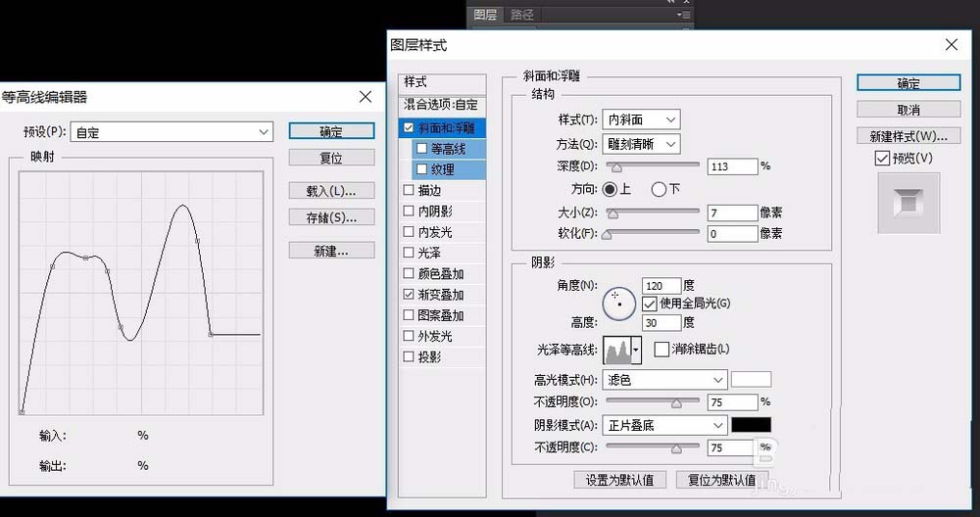Open the 方法 dropdown showing 雕刻清晰
This screenshot has width=980, height=517.
pyautogui.click(x=641, y=144)
